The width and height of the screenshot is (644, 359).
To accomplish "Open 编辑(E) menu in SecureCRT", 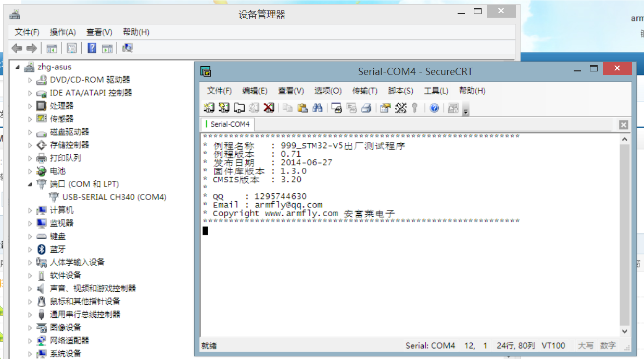I will (255, 91).
